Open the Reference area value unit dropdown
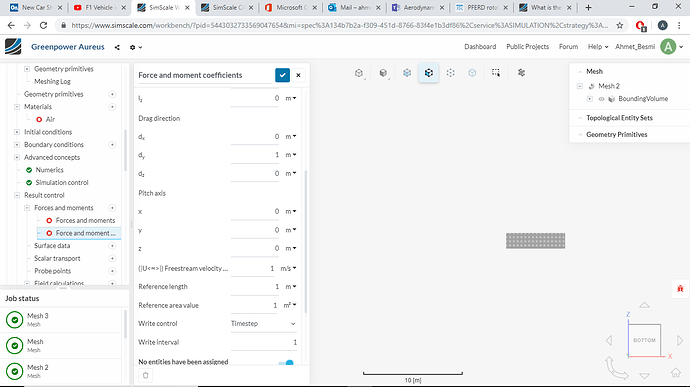The image size is (690, 387). click(x=290, y=305)
